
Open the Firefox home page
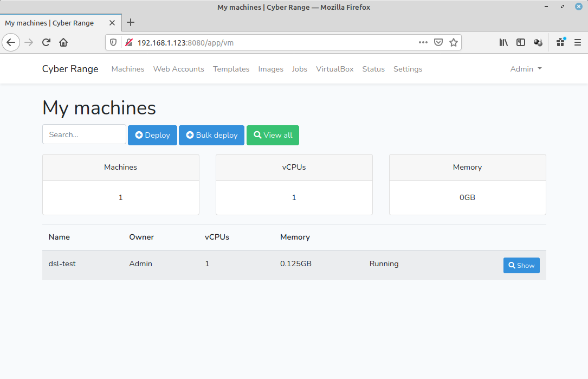point(63,42)
